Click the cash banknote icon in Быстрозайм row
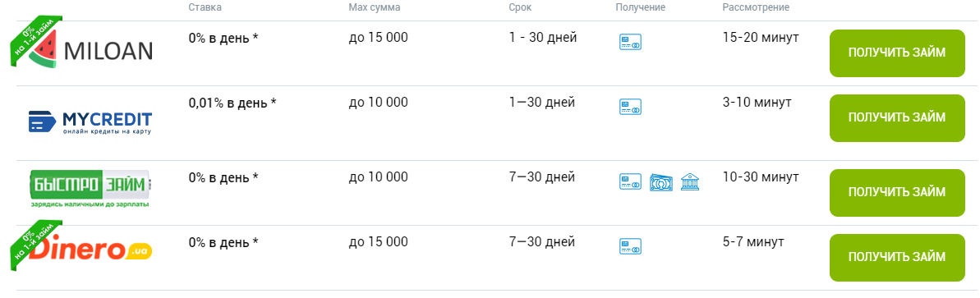980x298 pixels. [661, 181]
